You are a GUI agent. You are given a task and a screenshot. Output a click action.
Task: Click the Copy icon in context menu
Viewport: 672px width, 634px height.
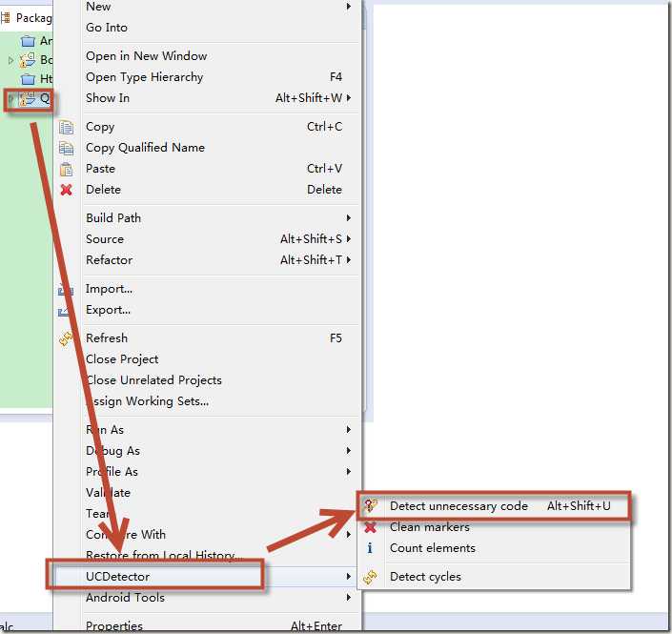67,128
